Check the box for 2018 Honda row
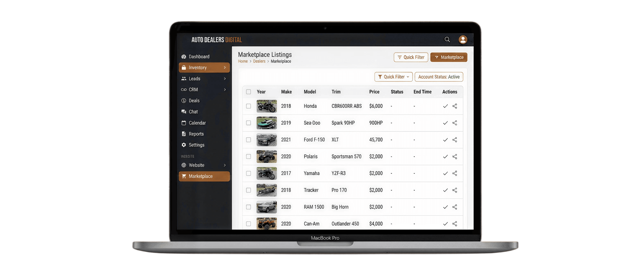The image size is (644, 269). (x=248, y=106)
